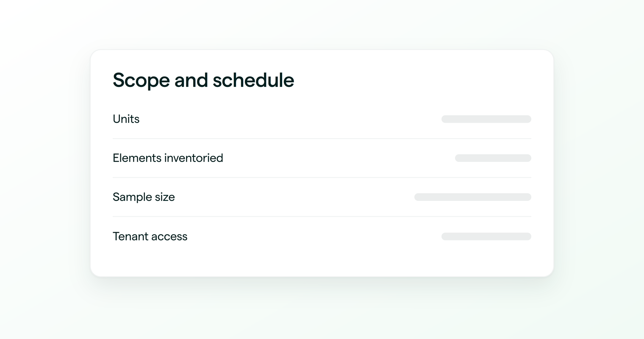
Task: Click the divider below Elements inventoried
Action: (322, 178)
